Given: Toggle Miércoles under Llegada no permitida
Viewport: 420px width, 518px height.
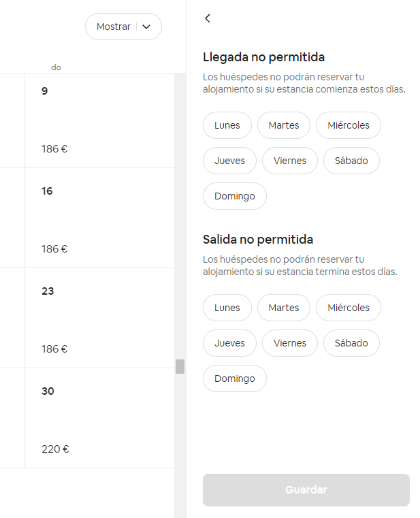Looking at the screenshot, I should click(349, 125).
